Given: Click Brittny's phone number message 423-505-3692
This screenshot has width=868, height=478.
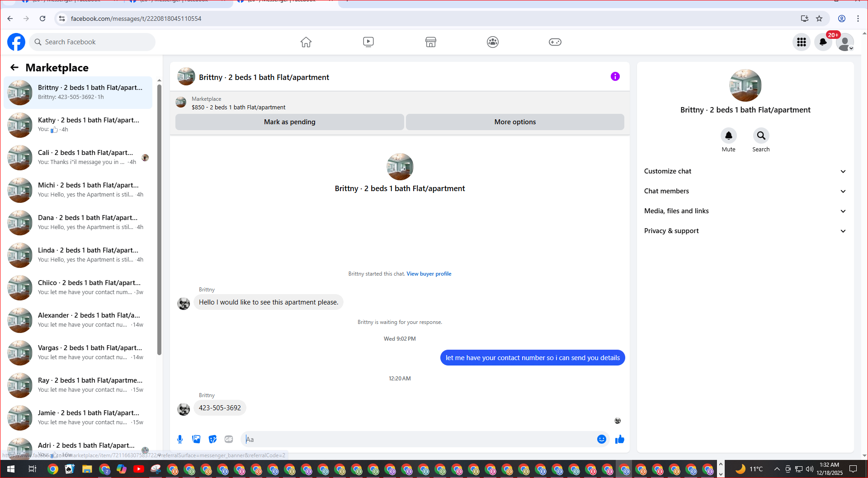Looking at the screenshot, I should click(220, 408).
